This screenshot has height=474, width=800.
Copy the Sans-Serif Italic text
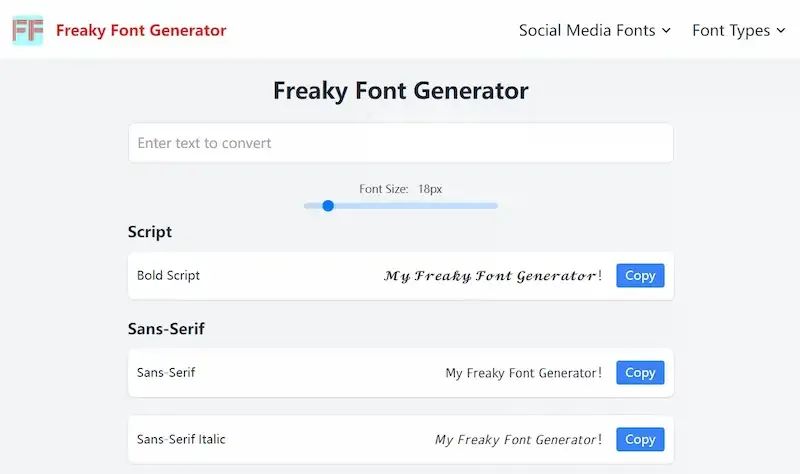pos(640,439)
